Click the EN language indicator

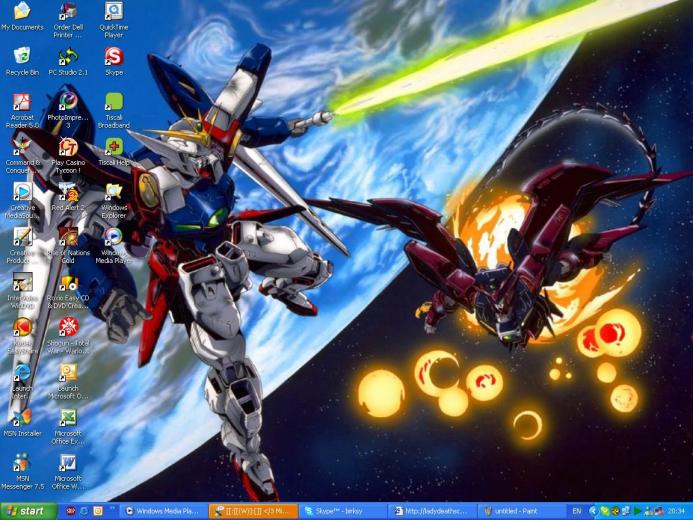pyautogui.click(x=577, y=511)
